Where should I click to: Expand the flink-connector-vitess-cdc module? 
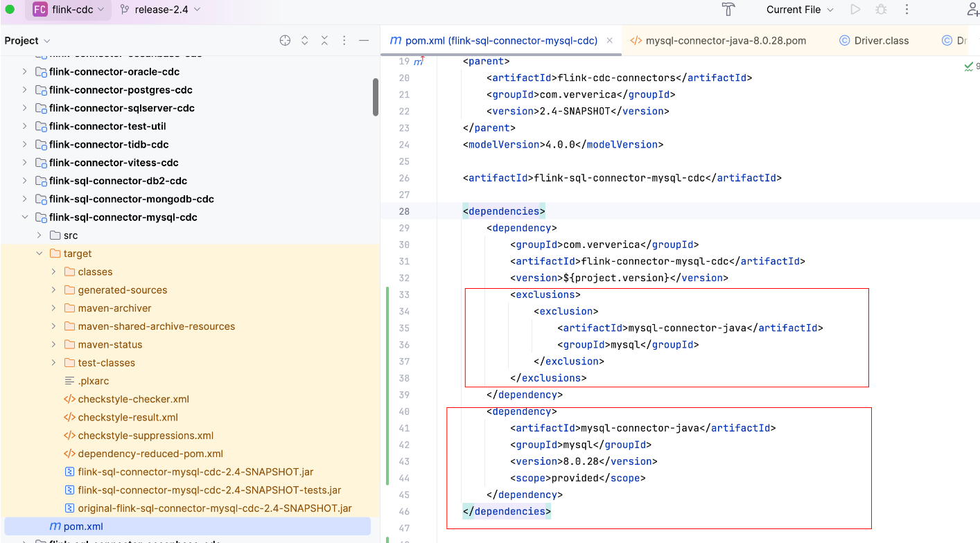click(x=25, y=163)
